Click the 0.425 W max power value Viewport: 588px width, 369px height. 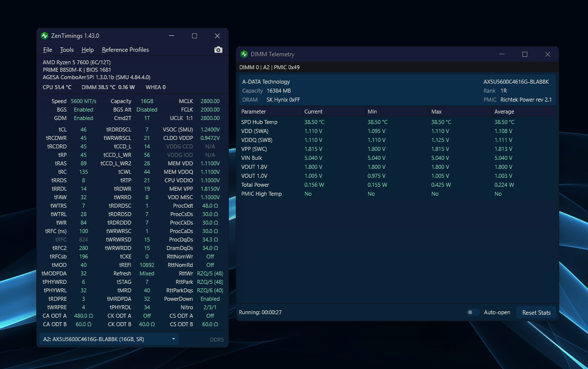coord(441,185)
